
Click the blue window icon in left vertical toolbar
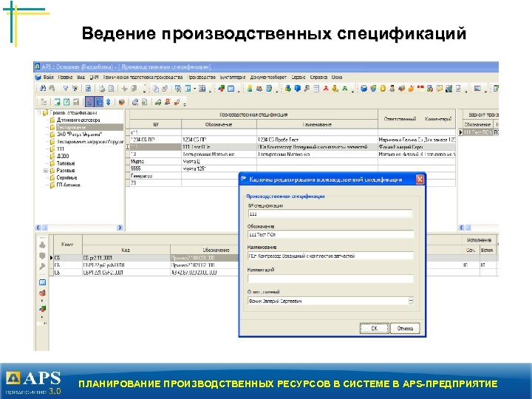42,282
